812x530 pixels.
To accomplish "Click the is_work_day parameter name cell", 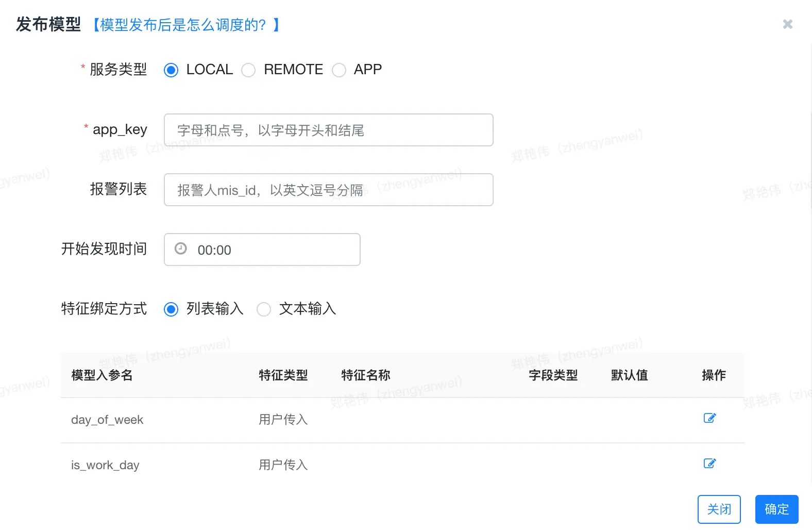I will click(105, 465).
